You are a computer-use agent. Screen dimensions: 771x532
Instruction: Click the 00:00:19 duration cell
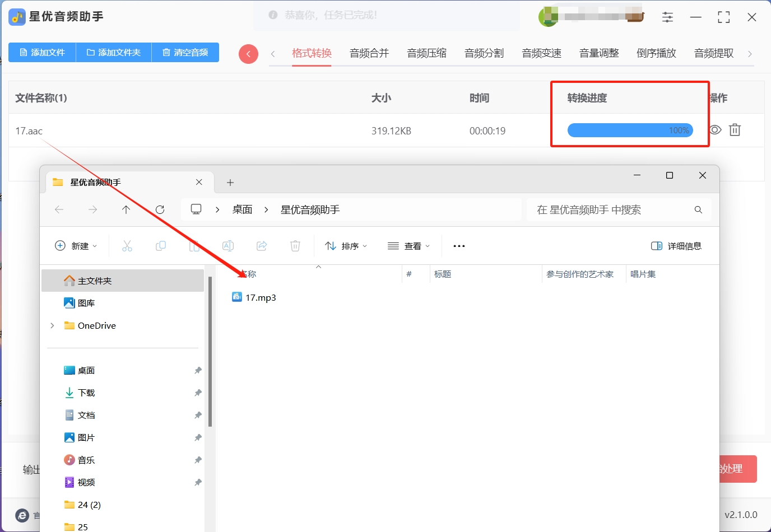click(487, 131)
